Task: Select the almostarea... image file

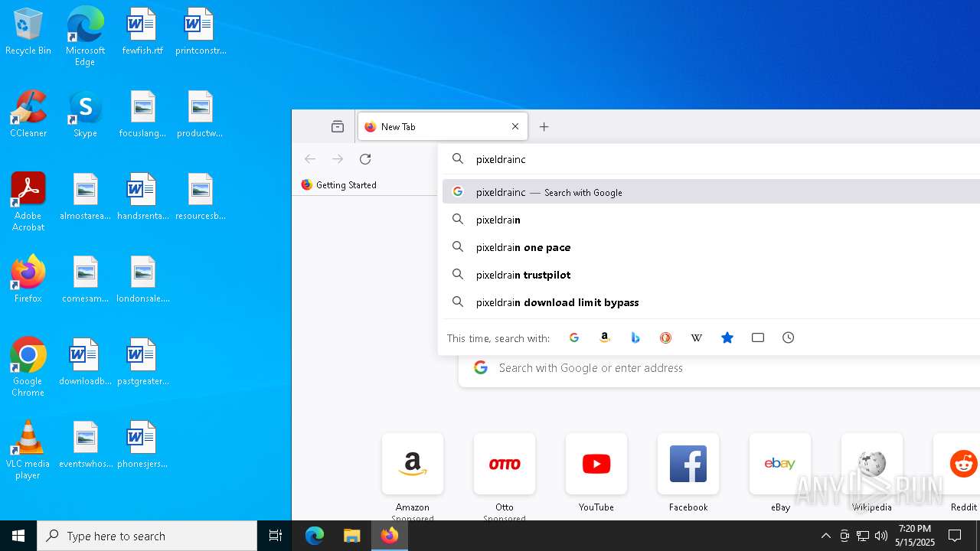Action: pos(85,197)
